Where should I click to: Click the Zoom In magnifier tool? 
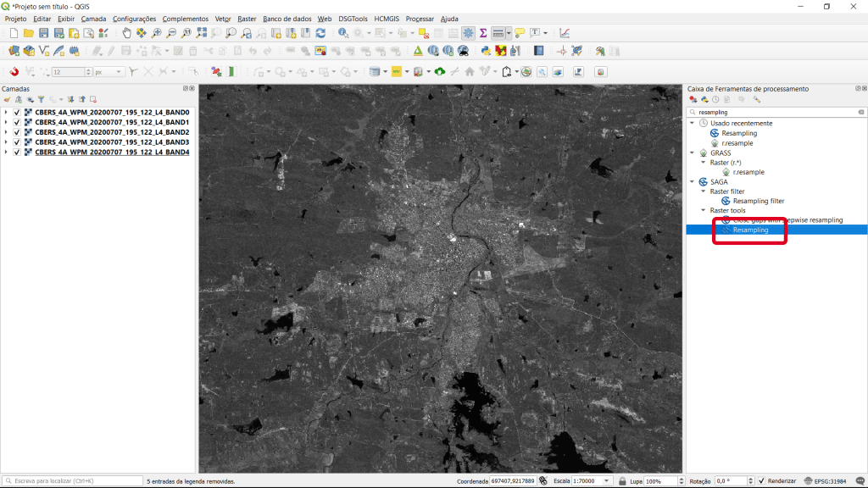click(157, 33)
